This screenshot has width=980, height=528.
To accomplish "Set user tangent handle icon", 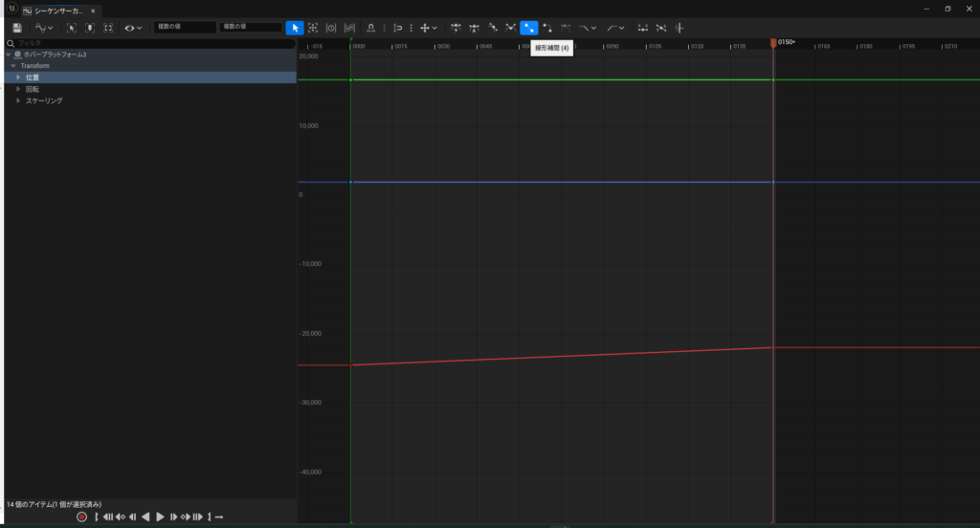I will point(493,28).
